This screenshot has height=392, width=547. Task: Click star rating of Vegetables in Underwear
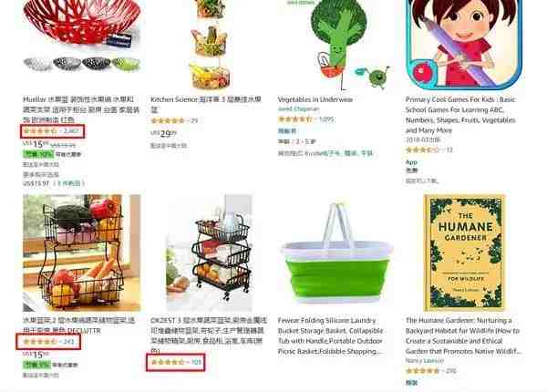click(295, 119)
